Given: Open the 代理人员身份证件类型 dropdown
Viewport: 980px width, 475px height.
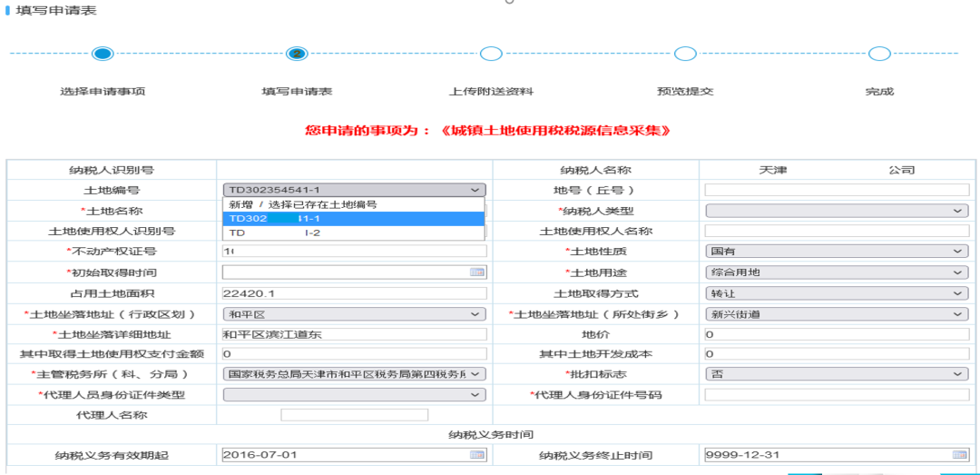Looking at the screenshot, I should click(355, 395).
